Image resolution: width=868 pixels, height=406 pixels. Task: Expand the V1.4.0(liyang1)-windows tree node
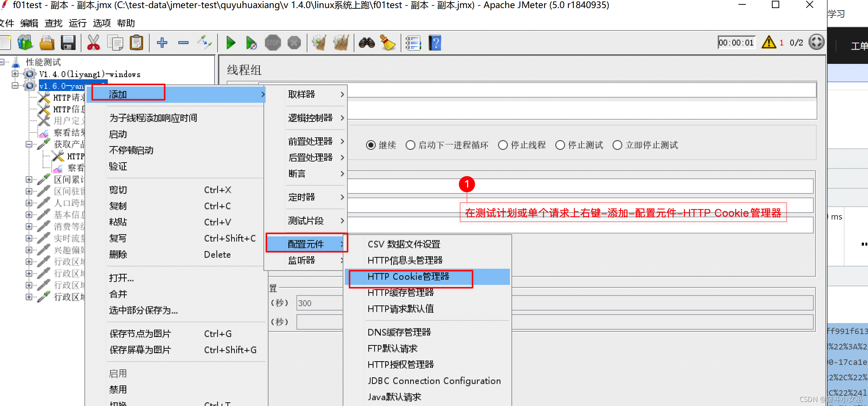pyautogui.click(x=15, y=74)
